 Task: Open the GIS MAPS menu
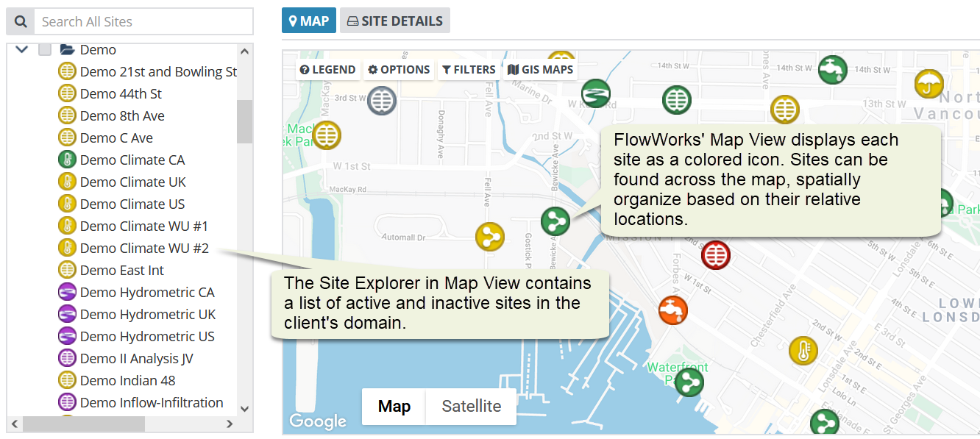coord(540,70)
